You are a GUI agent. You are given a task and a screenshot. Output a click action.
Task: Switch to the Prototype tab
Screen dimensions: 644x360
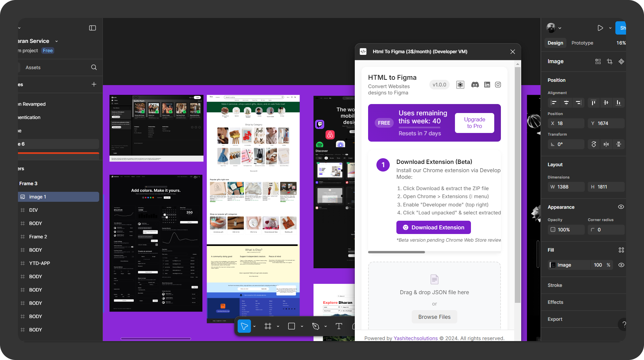click(582, 43)
